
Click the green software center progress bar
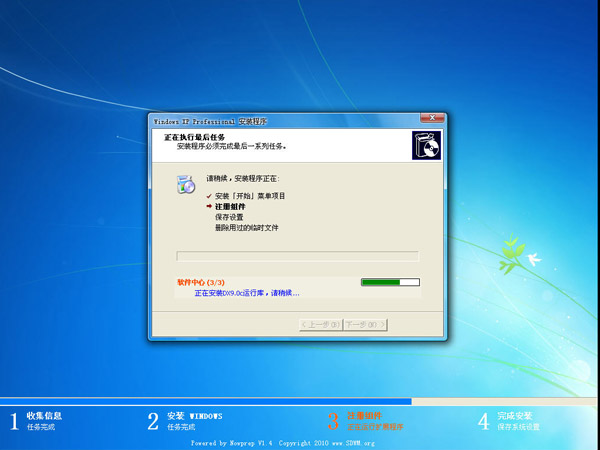[x=390, y=282]
